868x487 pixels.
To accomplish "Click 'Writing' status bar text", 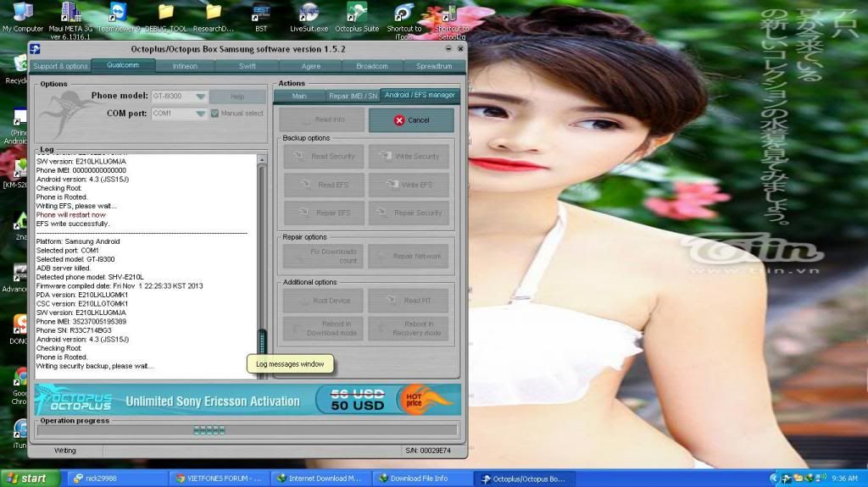I will [x=64, y=451].
